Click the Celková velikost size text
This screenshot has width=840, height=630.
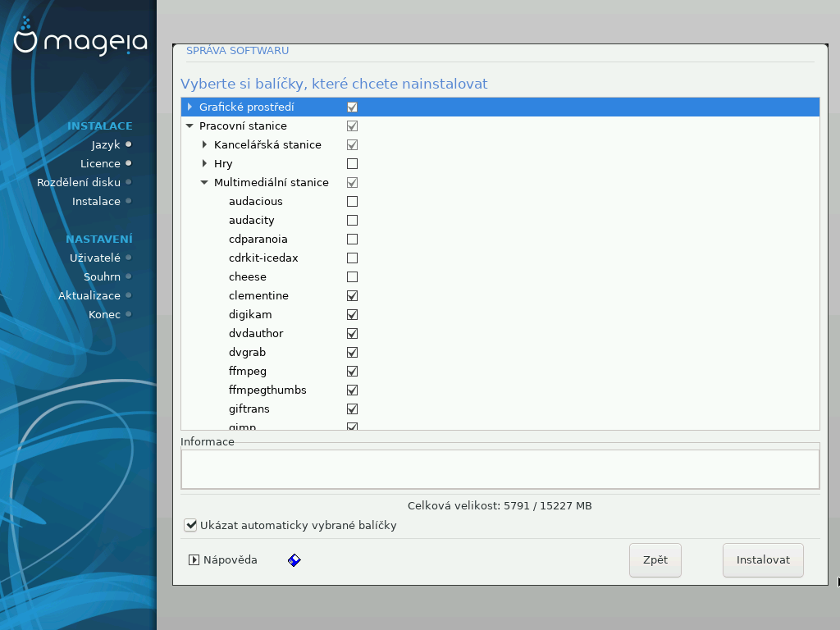pos(500,505)
